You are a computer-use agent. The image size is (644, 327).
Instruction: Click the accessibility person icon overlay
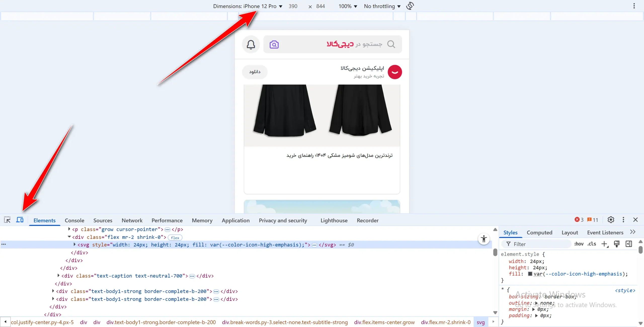point(484,239)
